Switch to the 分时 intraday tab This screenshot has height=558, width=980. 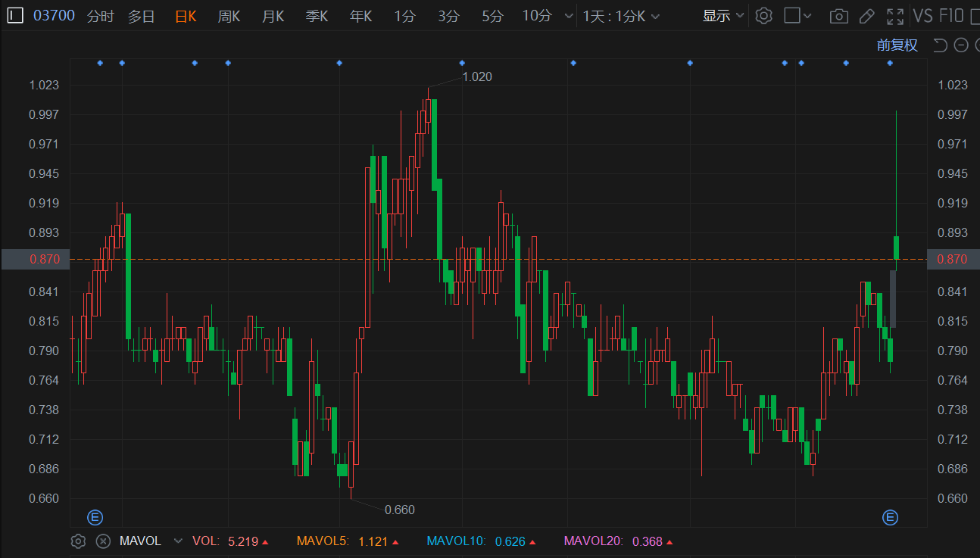pos(100,16)
